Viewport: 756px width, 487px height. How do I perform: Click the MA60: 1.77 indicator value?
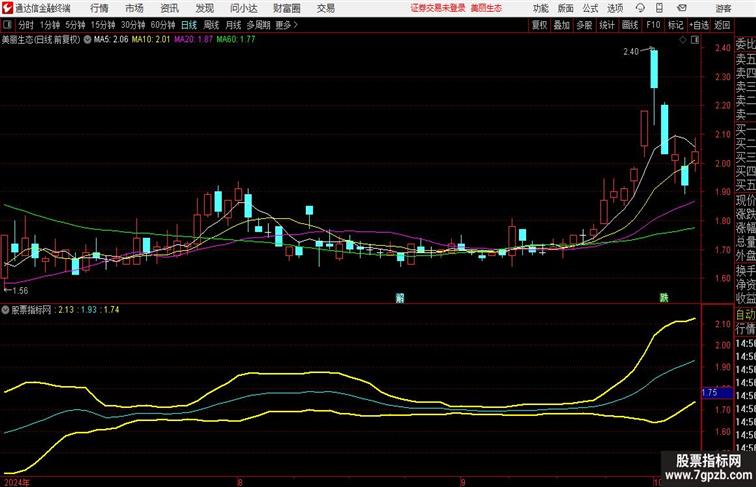(x=236, y=40)
